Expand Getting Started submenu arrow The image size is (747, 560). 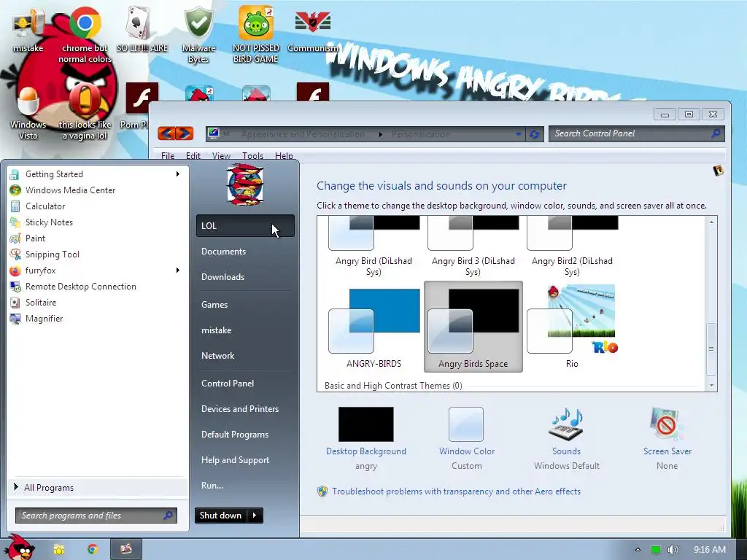(178, 174)
